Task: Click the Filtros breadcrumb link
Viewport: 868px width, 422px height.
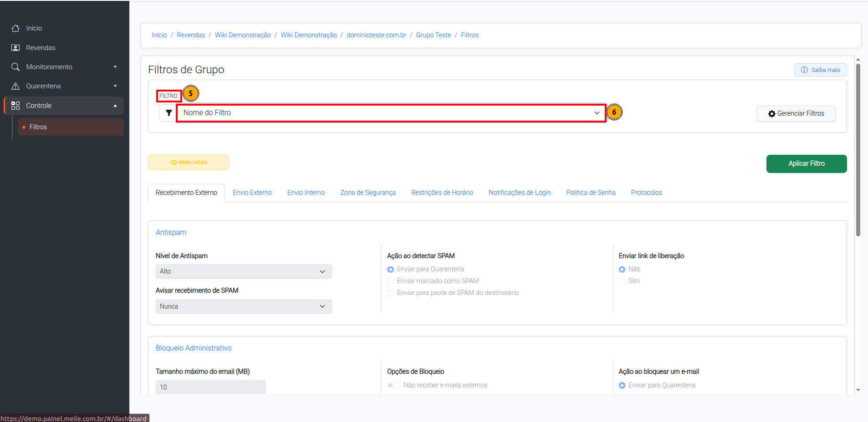Action: 470,35
